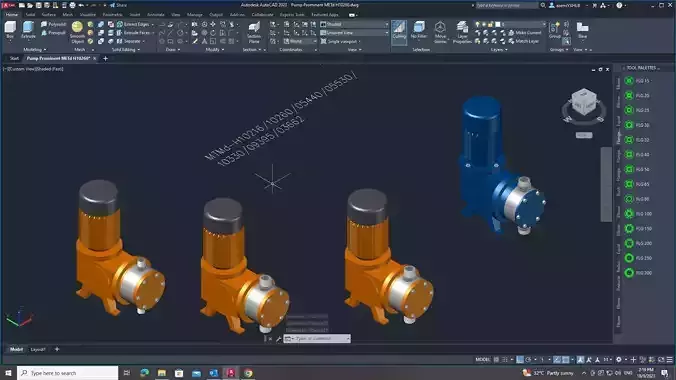Toggle ortho mode in status bar
This screenshot has width=676, height=380.
coord(520,359)
